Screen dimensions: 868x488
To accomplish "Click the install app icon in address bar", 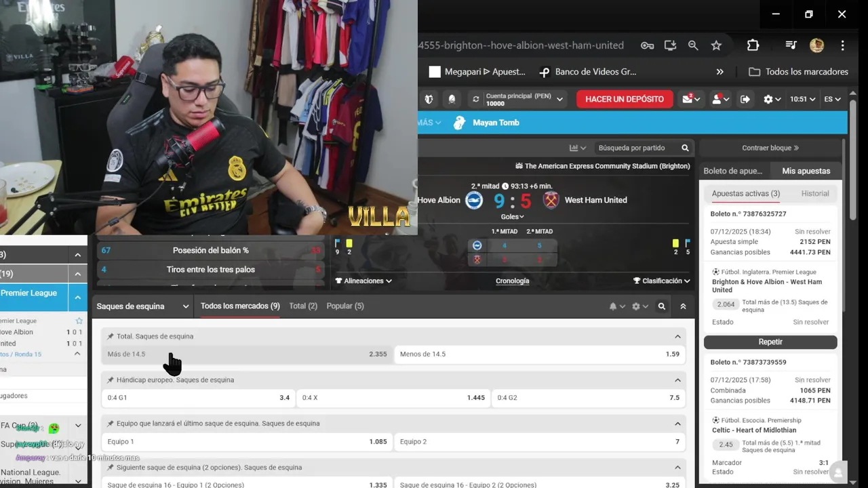I will pyautogui.click(x=670, y=45).
